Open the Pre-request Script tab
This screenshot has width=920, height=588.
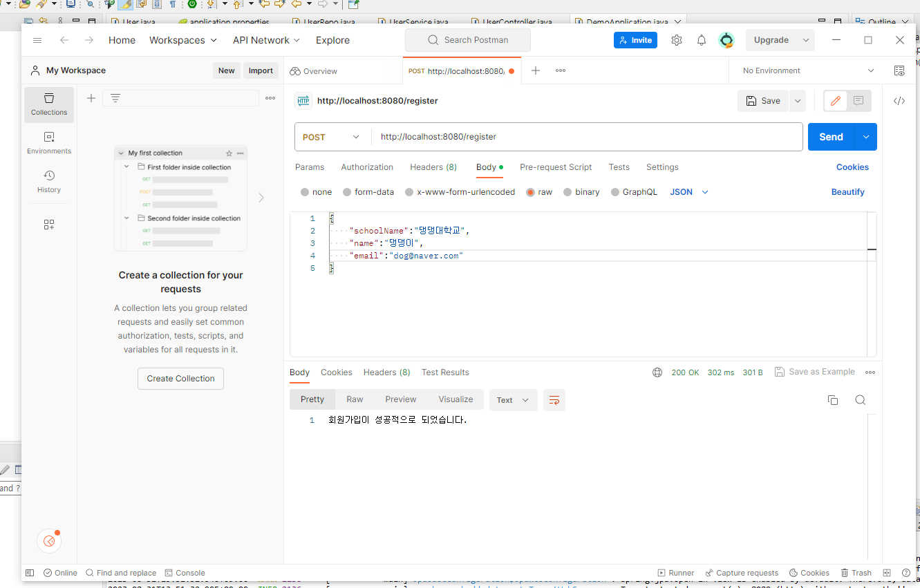(x=556, y=167)
